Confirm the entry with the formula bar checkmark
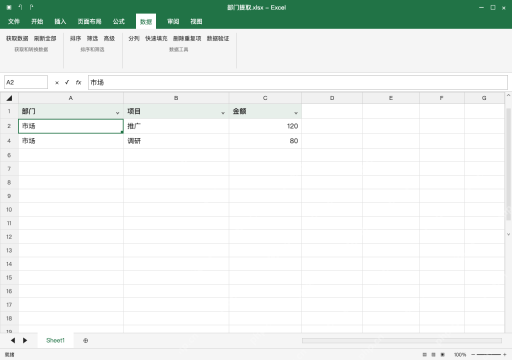This screenshot has width=512, height=360. (x=67, y=82)
